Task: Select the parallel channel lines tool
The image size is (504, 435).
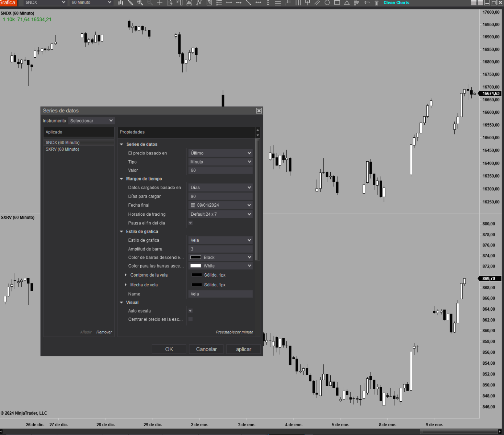Action: coord(317,3)
